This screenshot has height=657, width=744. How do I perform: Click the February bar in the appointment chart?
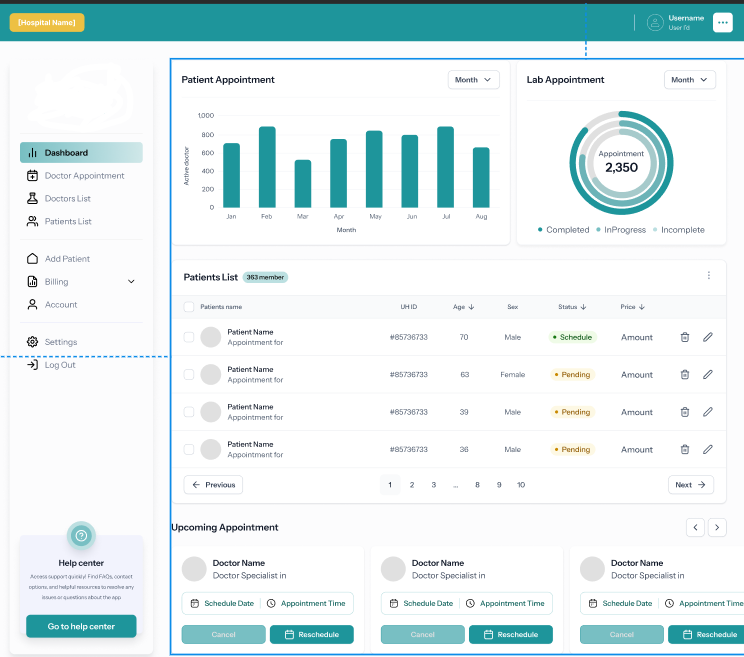click(x=267, y=167)
